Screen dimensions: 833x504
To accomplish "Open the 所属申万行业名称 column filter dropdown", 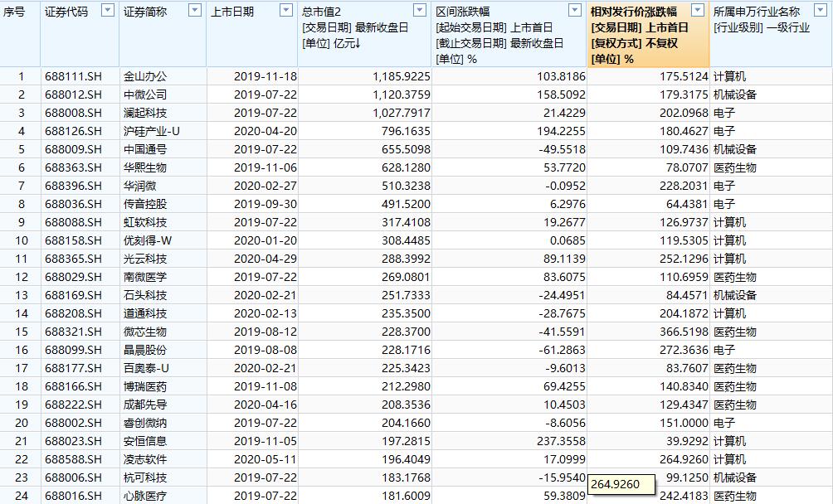I will 820,10.
